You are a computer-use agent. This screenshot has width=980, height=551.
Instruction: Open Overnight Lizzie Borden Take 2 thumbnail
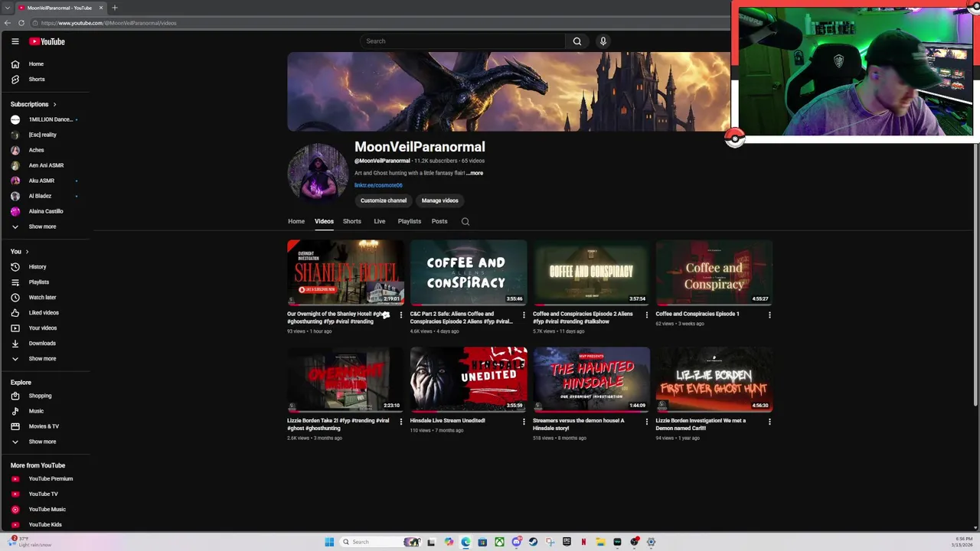point(345,380)
